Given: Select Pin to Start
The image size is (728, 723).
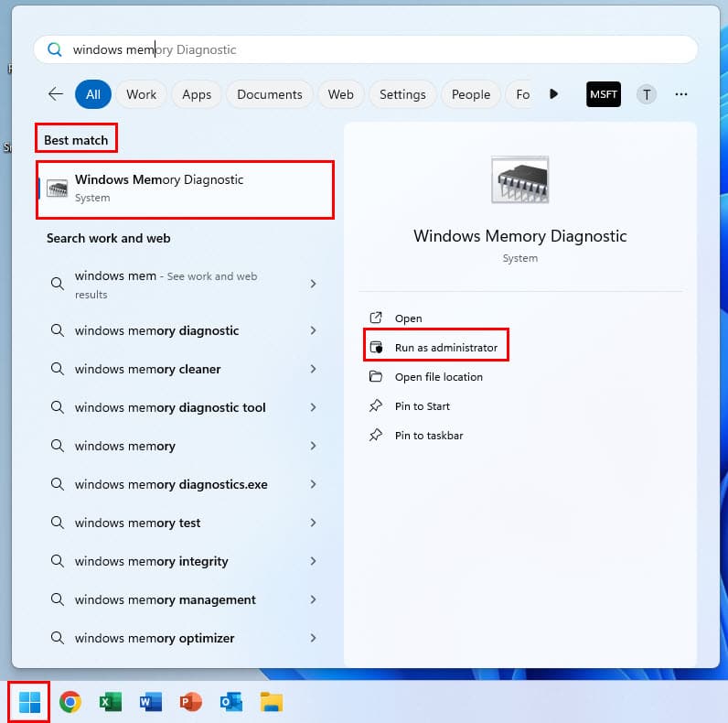Looking at the screenshot, I should 422,406.
